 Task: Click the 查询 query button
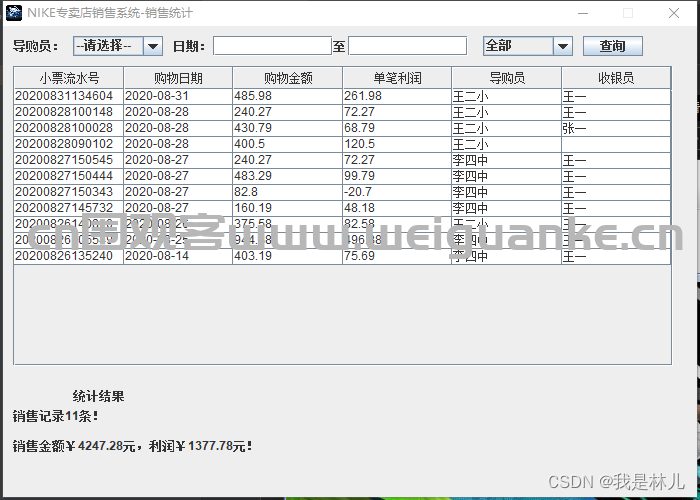(612, 46)
